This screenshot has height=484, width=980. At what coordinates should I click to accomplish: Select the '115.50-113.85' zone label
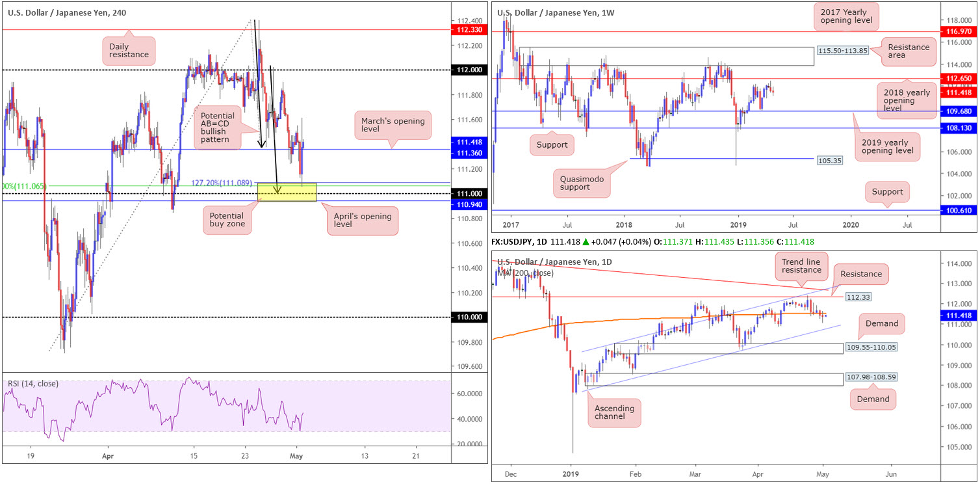842,51
